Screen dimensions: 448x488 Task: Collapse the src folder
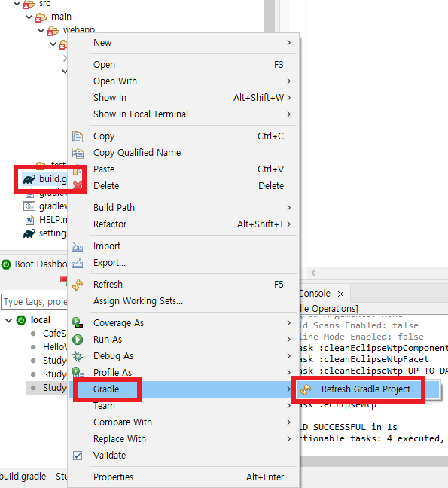(x=17, y=4)
